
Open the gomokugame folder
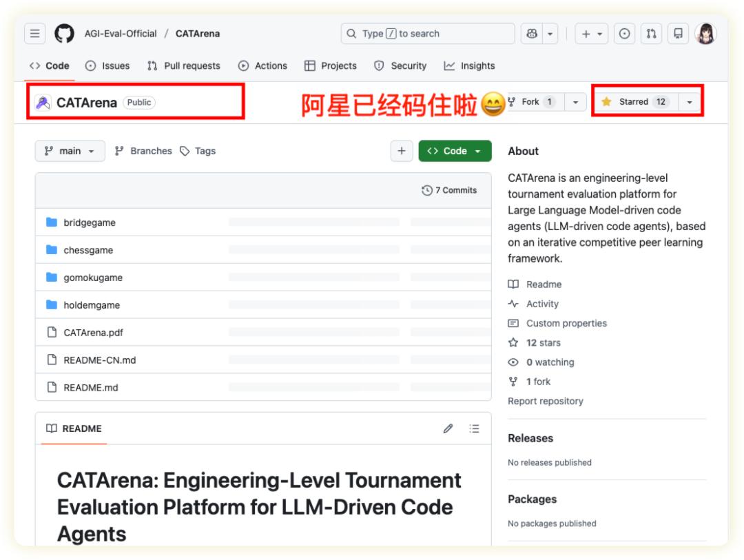(x=92, y=278)
